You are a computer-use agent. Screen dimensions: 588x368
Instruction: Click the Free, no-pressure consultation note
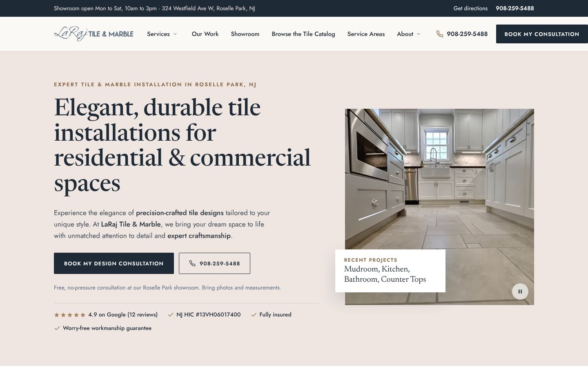tap(167, 288)
